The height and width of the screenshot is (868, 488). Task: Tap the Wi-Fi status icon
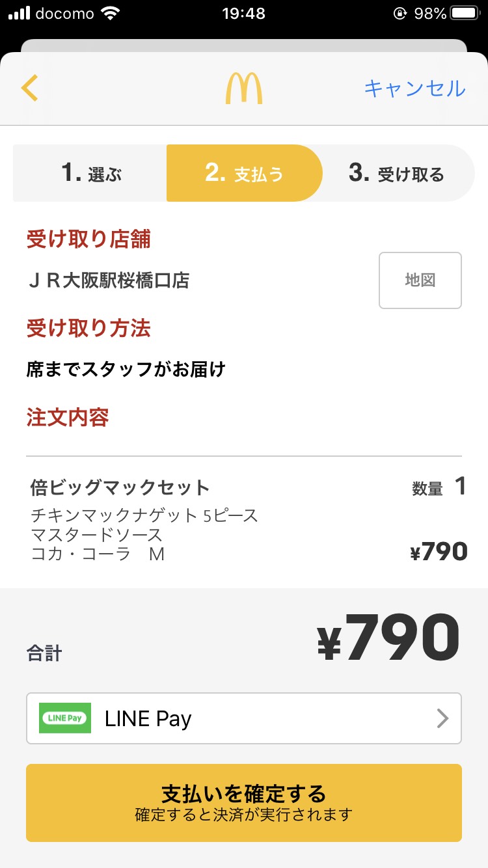point(112,13)
